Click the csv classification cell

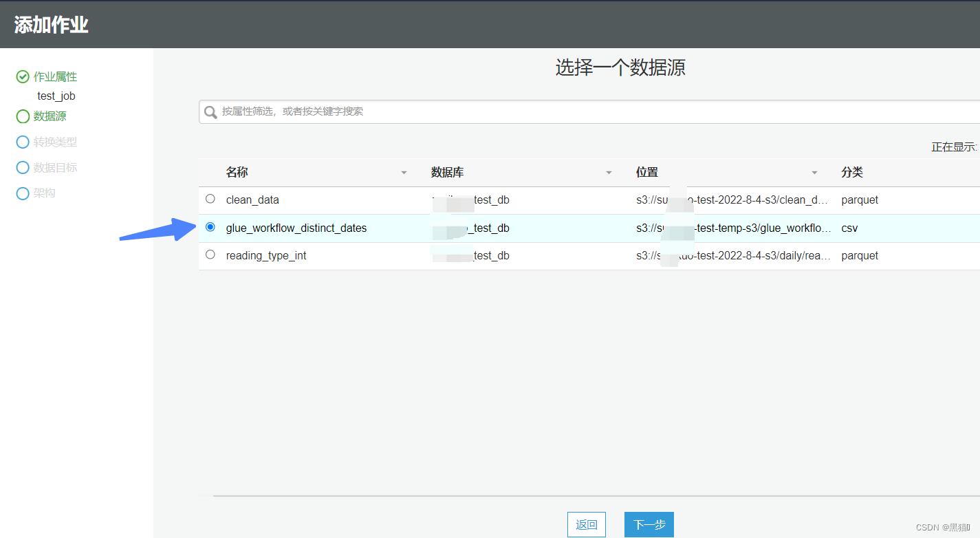coord(849,228)
